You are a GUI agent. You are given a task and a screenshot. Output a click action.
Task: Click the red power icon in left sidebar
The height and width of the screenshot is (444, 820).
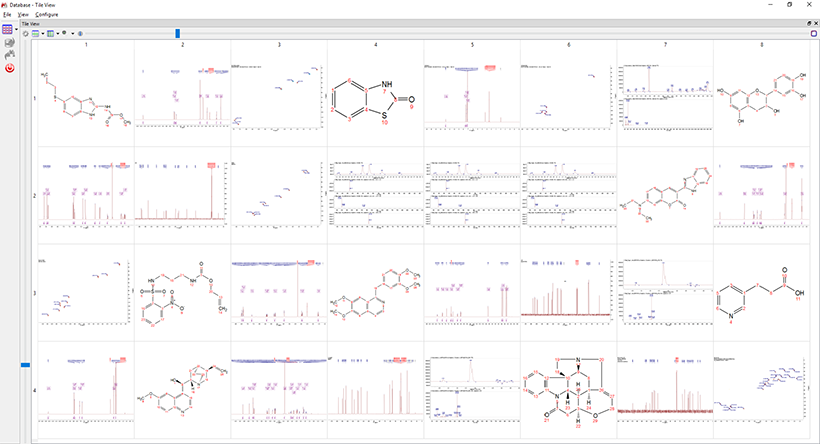tap(9, 68)
